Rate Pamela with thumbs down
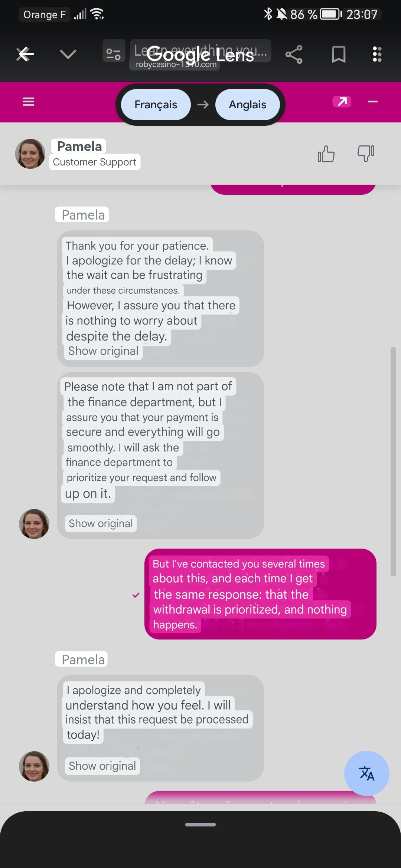 coord(366,154)
